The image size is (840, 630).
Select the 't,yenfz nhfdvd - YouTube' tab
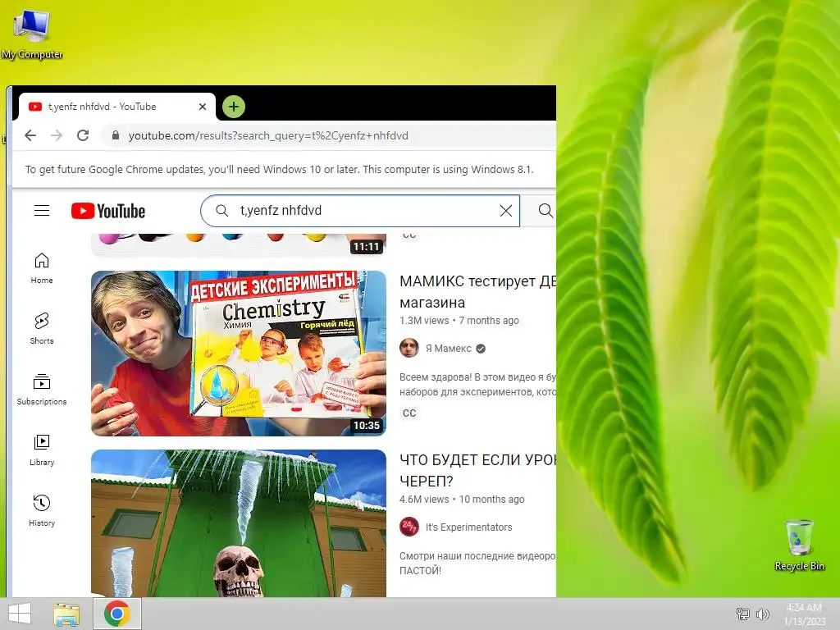(x=116, y=107)
